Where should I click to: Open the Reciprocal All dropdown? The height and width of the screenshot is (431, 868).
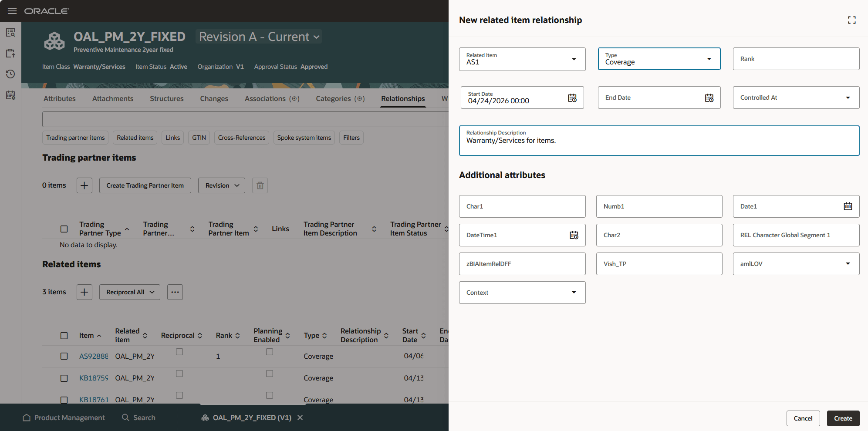tap(130, 292)
